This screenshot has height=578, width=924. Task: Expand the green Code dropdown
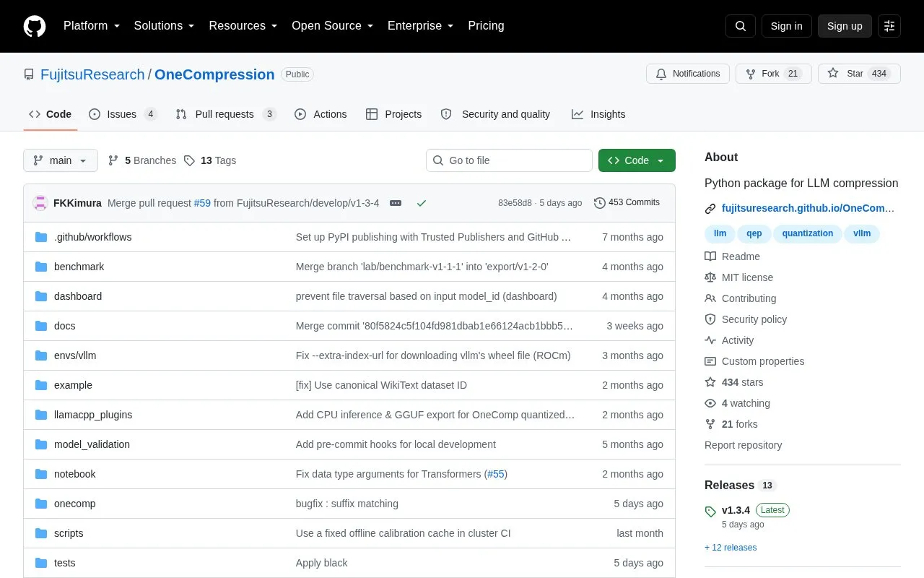coord(637,160)
